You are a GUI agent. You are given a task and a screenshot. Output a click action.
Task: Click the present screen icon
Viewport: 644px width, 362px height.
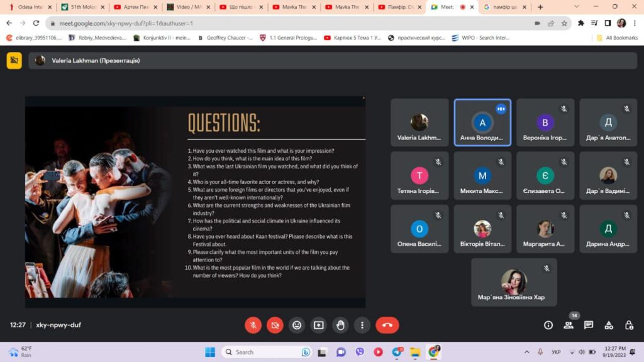click(x=319, y=325)
